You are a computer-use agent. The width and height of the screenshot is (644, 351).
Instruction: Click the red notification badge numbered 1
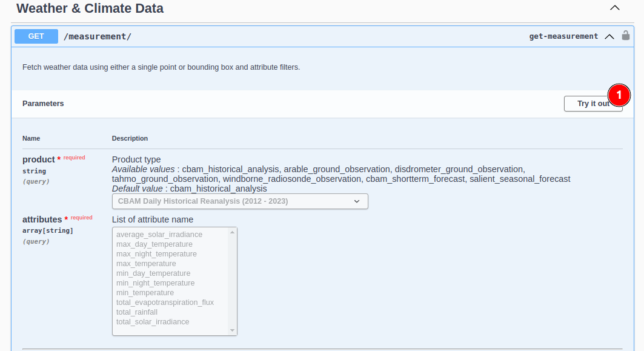[619, 94]
